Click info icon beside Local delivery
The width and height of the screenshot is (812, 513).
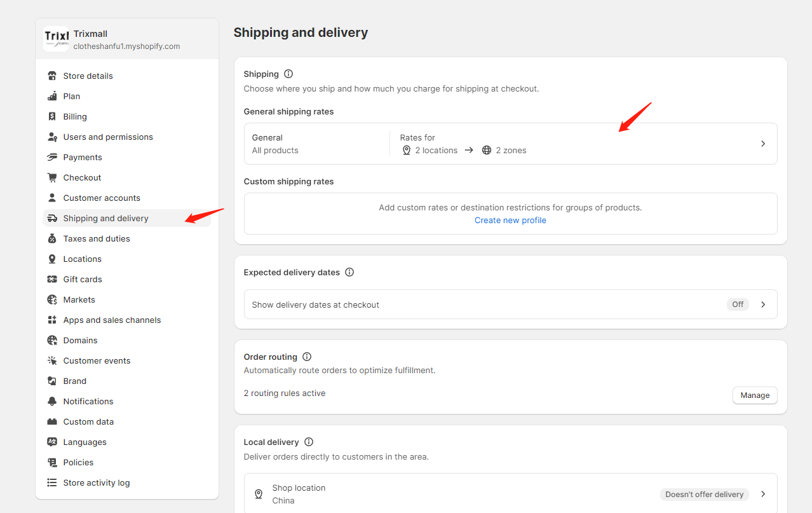click(x=309, y=442)
